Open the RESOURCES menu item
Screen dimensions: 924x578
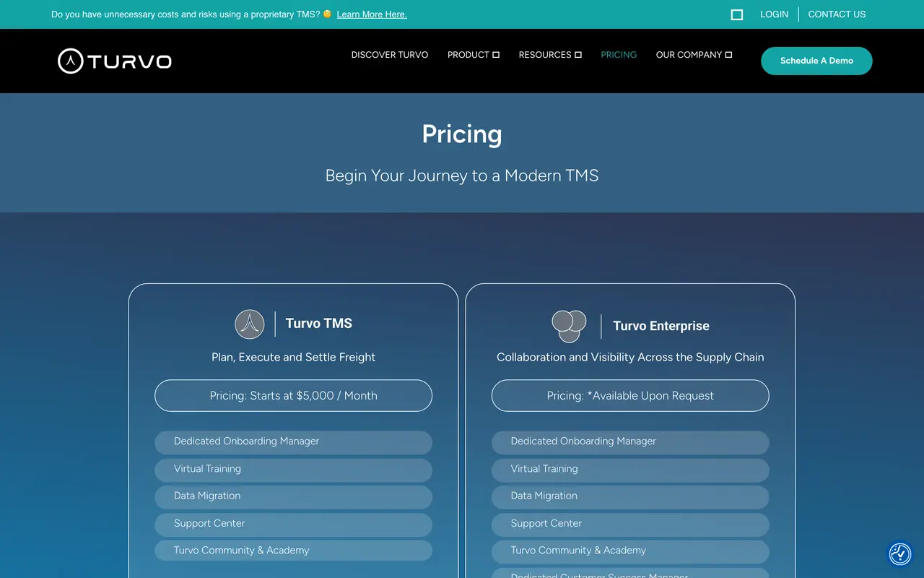545,55
